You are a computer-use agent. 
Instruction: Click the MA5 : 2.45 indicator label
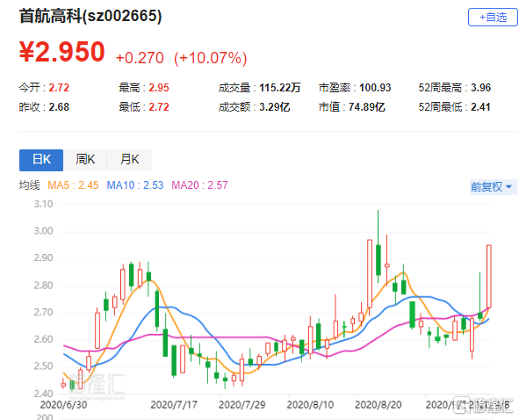73,185
